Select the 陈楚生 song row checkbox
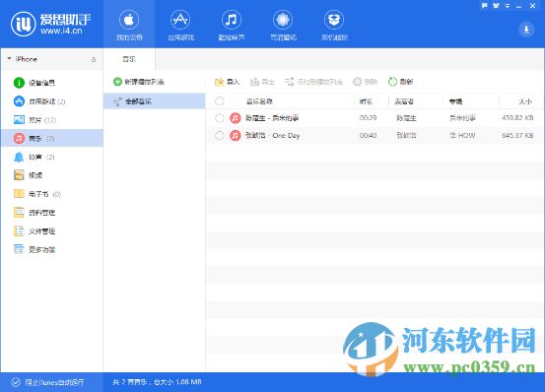Screen dimensions: 545x392 coord(220,118)
